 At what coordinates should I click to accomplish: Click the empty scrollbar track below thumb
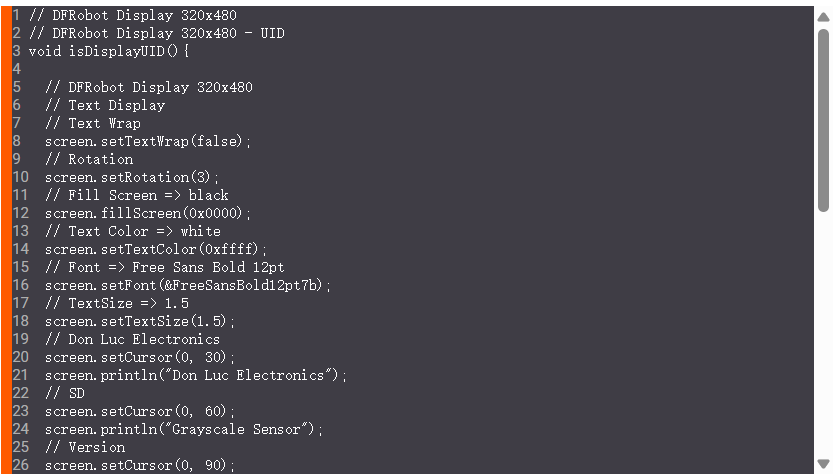coord(823,340)
